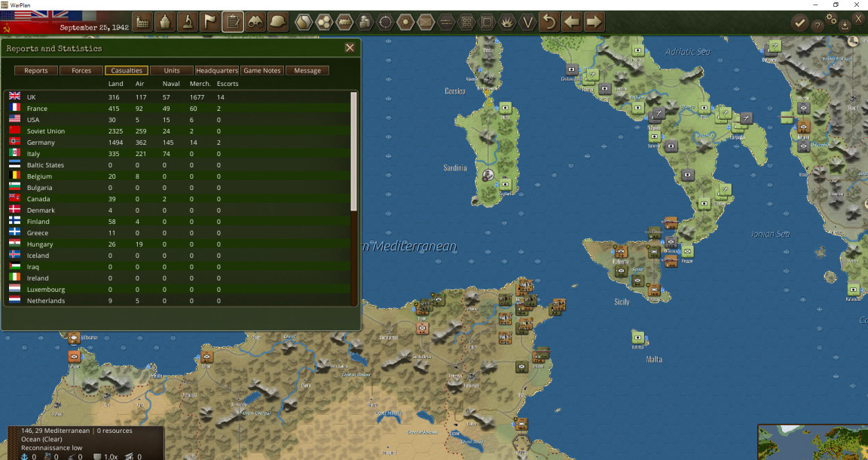The height and width of the screenshot is (460, 868).
Task: Click the anchor port icon in hex info
Action: pyautogui.click(x=24, y=457)
